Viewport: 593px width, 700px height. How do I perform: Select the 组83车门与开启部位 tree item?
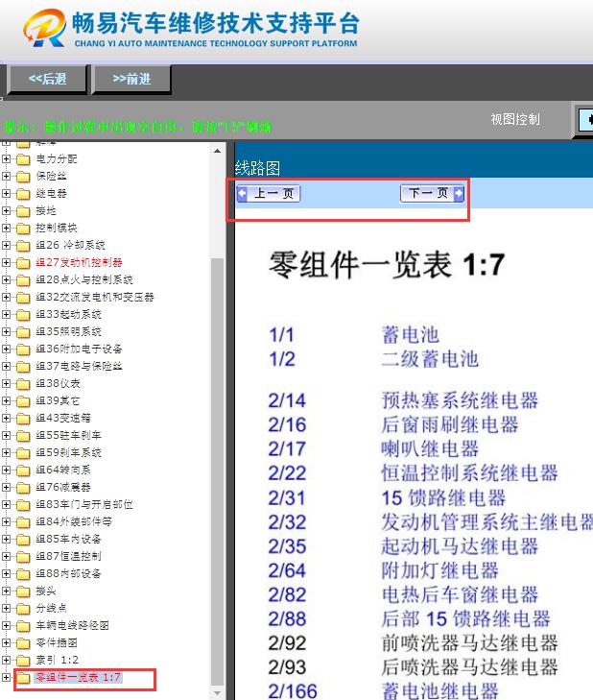(x=84, y=504)
